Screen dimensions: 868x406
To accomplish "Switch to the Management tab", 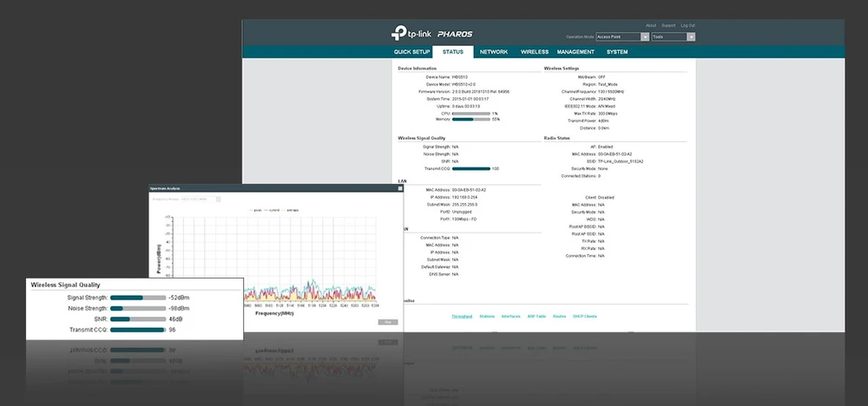I will click(x=575, y=52).
